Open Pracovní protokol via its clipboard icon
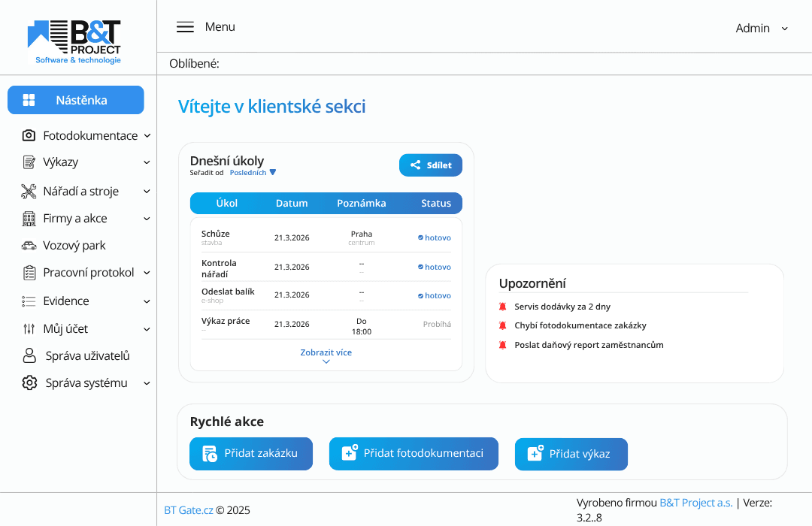The image size is (812, 526). pos(29,272)
